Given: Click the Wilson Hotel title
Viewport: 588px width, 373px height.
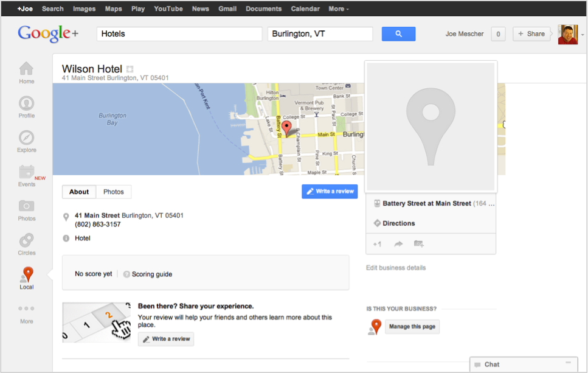Looking at the screenshot, I should (92, 69).
